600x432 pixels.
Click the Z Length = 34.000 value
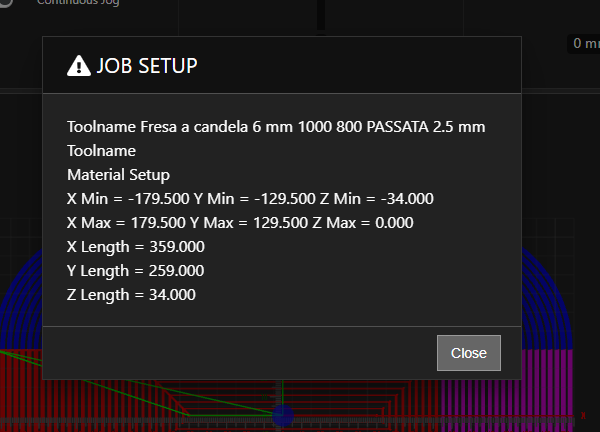(131, 295)
